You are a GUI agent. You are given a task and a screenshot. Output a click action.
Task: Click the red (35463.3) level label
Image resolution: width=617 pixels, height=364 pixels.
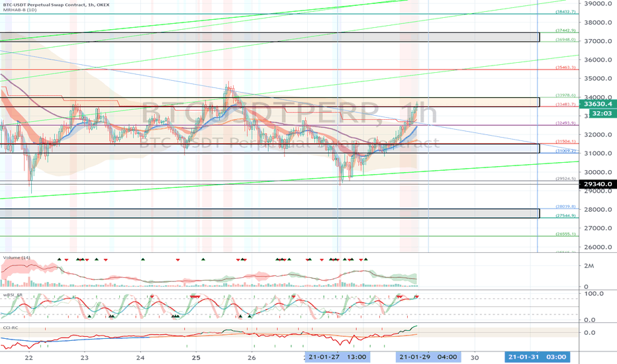click(565, 68)
